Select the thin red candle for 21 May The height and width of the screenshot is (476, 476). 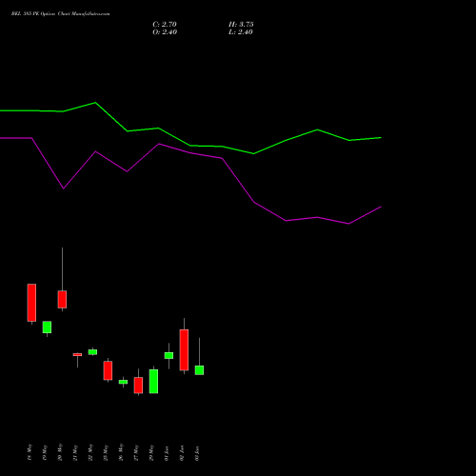[x=77, y=355]
